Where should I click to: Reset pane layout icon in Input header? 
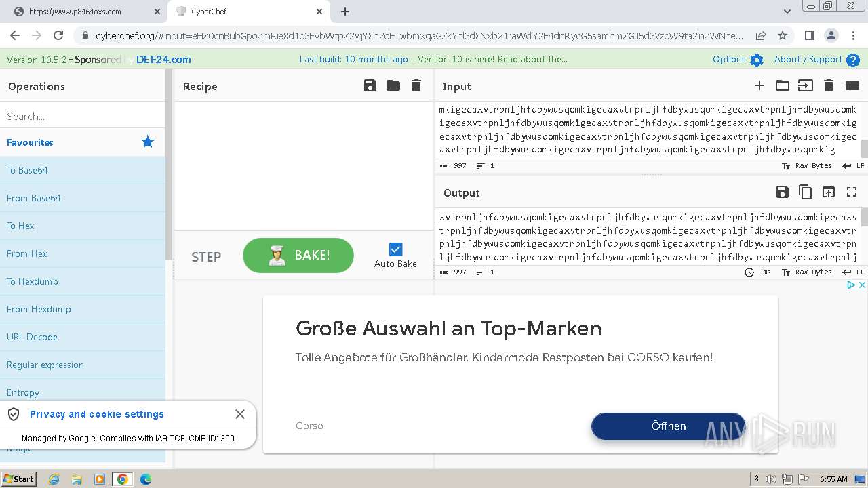pyautogui.click(x=852, y=85)
